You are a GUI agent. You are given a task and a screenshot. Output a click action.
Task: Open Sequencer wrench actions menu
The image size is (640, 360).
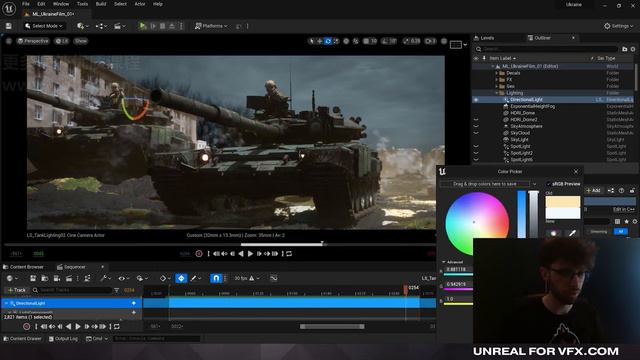105,278
